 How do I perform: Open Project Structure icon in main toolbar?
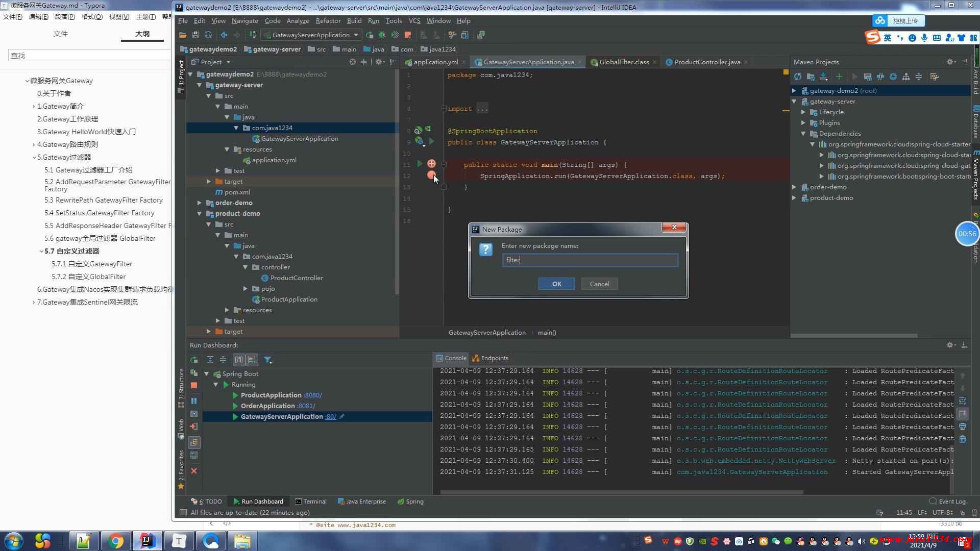pyautogui.click(x=464, y=35)
